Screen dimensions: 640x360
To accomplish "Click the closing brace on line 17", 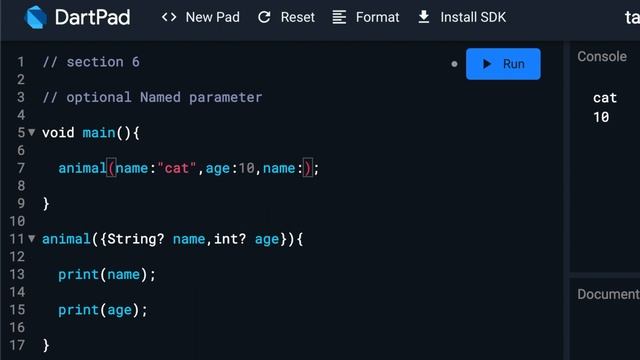I will pyautogui.click(x=46, y=345).
